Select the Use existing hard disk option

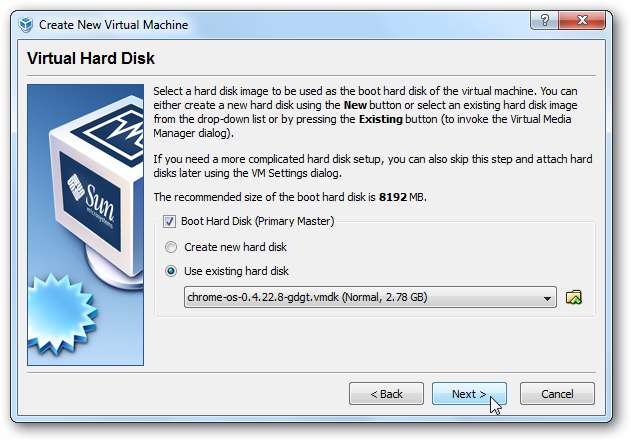[x=171, y=271]
